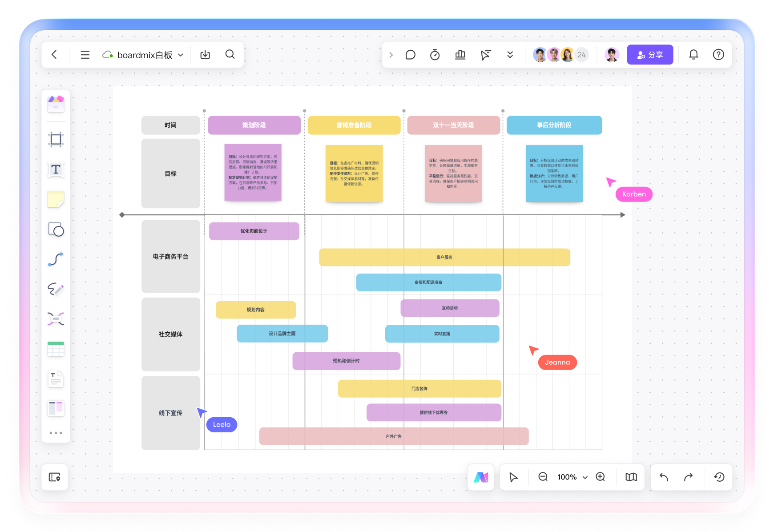Start the timer in top toolbar
Viewport: 774px width, 532px height.
click(435, 55)
